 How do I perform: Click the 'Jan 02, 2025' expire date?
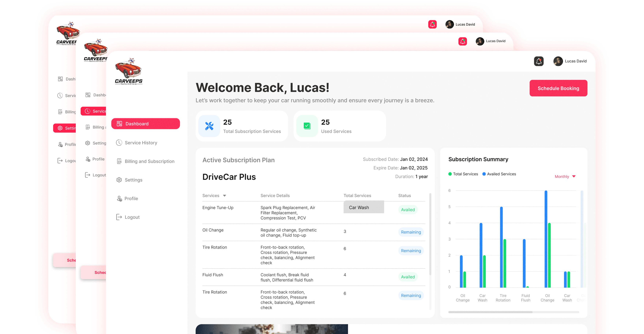coord(414,168)
